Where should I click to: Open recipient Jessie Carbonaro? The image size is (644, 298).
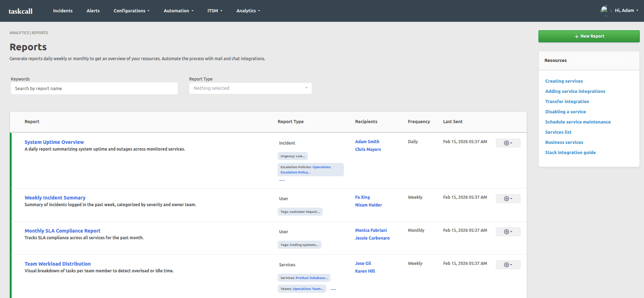(x=372, y=238)
